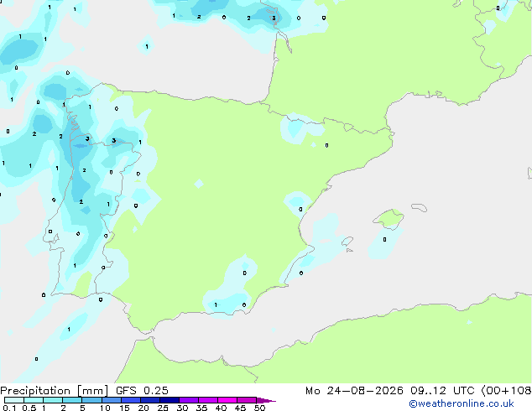Viewport: 532px width, 411px height.
Task: Click the '0.1' legend scale label
Action: point(9,408)
